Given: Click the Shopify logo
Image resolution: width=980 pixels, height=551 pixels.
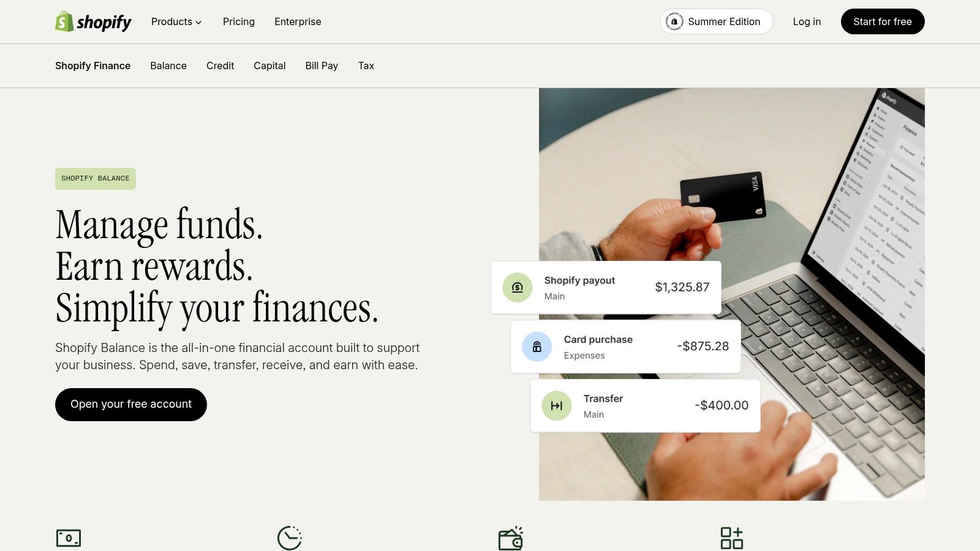Looking at the screenshot, I should [x=93, y=21].
